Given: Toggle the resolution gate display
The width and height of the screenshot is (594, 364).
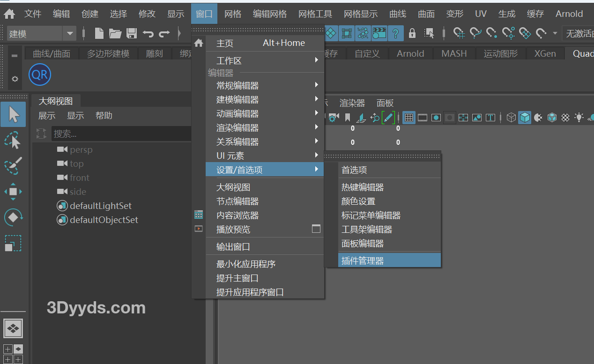Looking at the screenshot, I should (436, 117).
